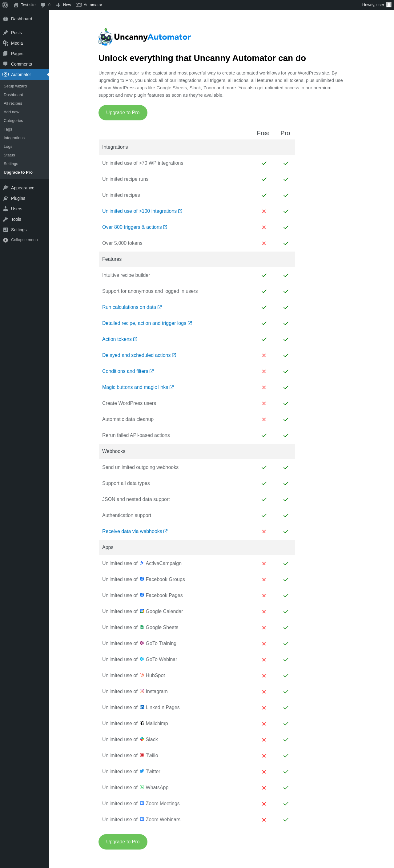Open the Plugins sidebar menu
The width and height of the screenshot is (394, 868).
(18, 198)
